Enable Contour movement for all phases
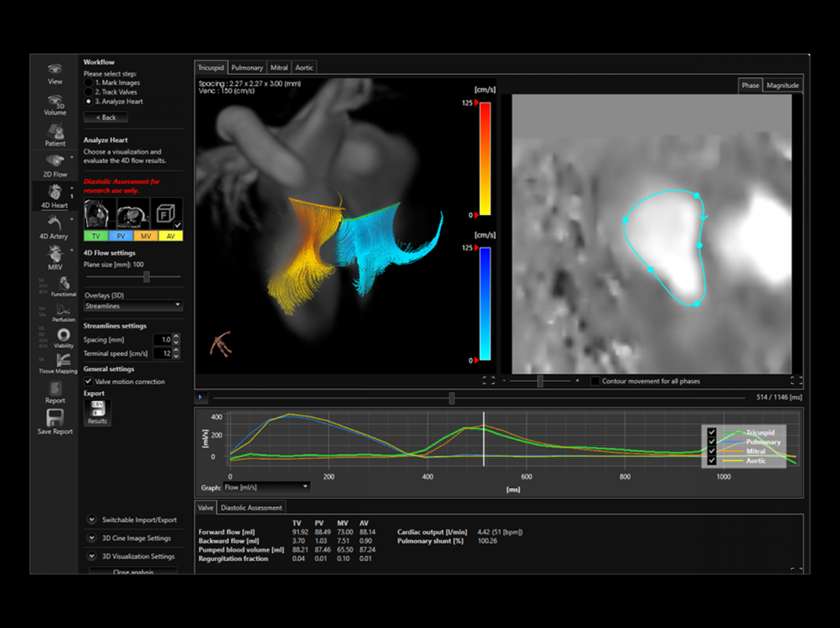This screenshot has height=628, width=840. click(x=595, y=381)
